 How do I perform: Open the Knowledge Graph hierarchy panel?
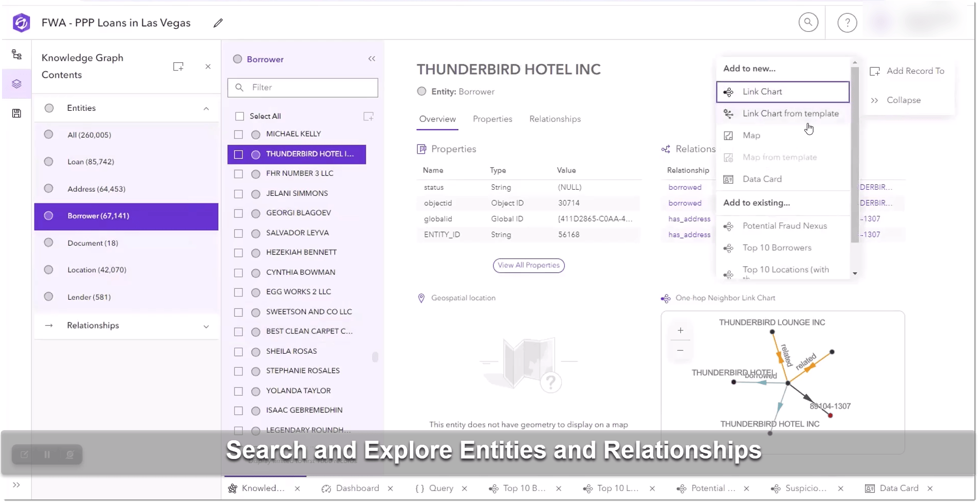17,54
